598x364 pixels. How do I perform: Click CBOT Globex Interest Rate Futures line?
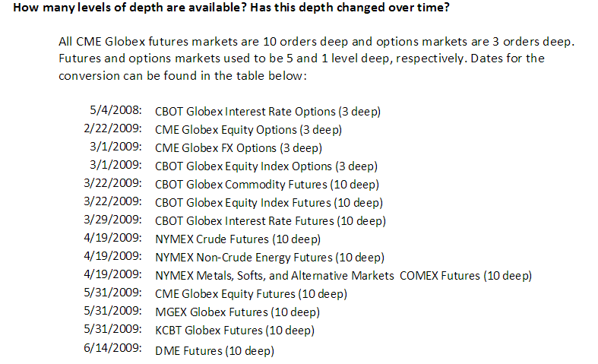tap(271, 221)
